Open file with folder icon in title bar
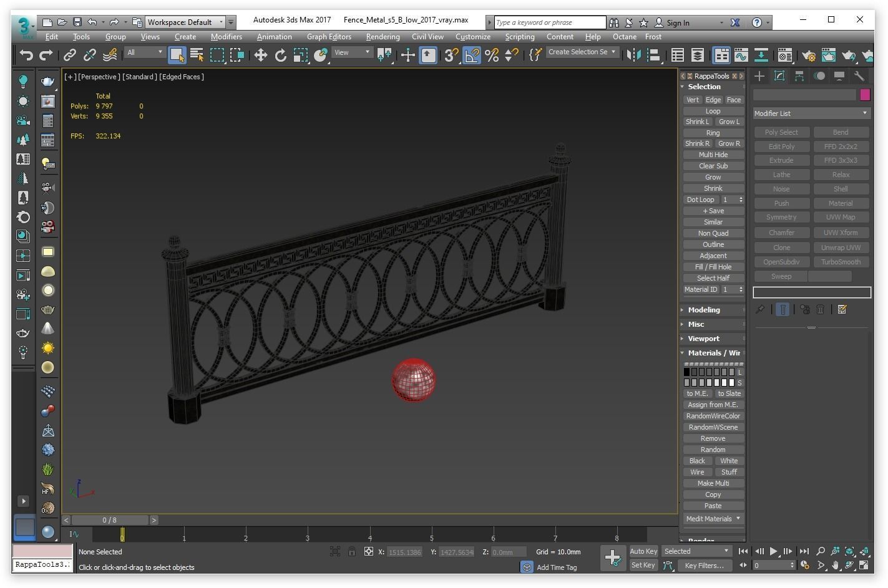Viewport: 888px width, 588px height. pyautogui.click(x=62, y=22)
